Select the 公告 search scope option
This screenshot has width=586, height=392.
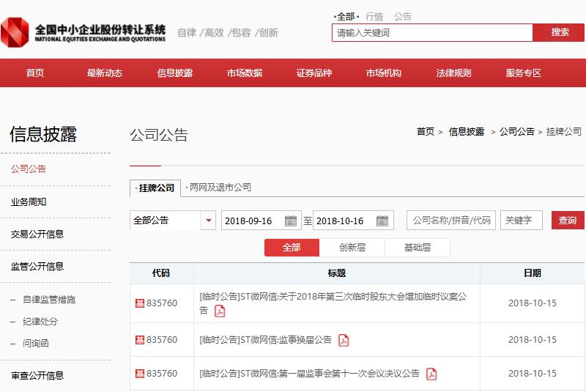tap(402, 17)
